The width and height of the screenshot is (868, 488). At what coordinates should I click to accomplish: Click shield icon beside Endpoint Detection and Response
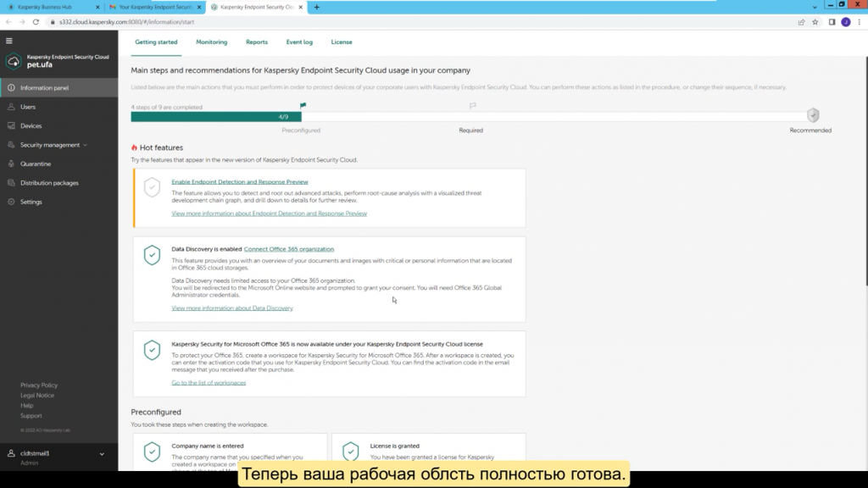(152, 187)
